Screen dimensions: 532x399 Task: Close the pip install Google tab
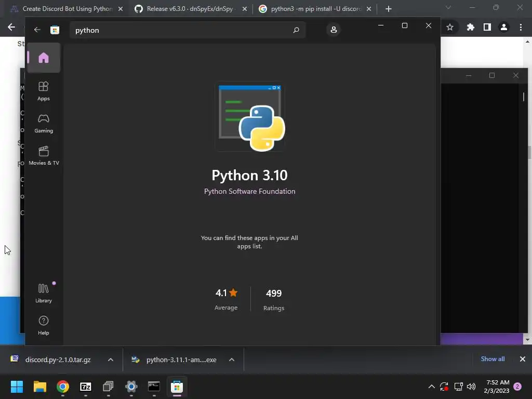[x=369, y=9]
